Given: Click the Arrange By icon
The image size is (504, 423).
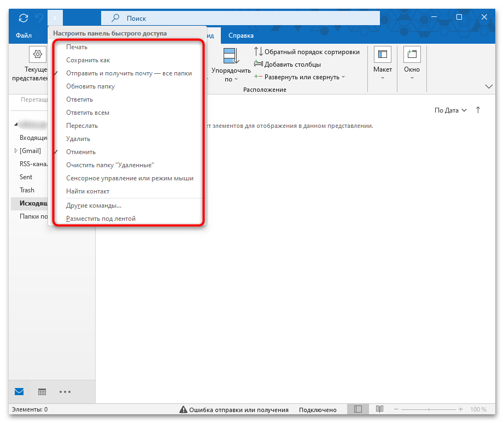Looking at the screenshot, I should point(231,55).
